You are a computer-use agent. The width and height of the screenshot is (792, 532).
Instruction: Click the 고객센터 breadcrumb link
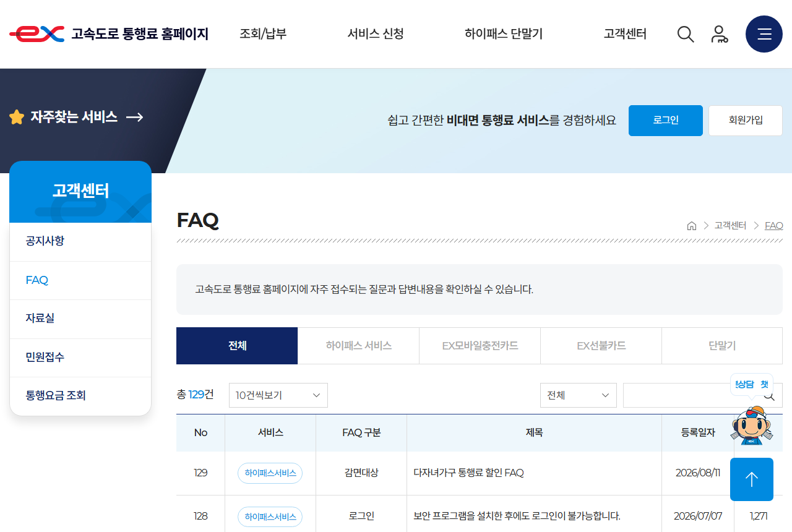point(730,226)
